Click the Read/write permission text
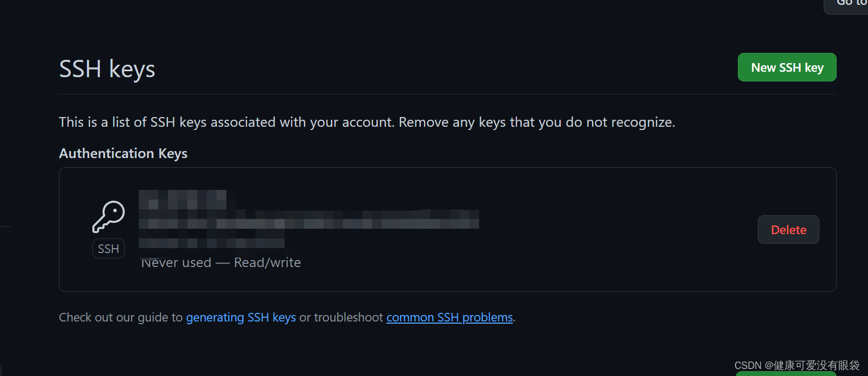Screen dimensions: 868x376 coord(267,263)
